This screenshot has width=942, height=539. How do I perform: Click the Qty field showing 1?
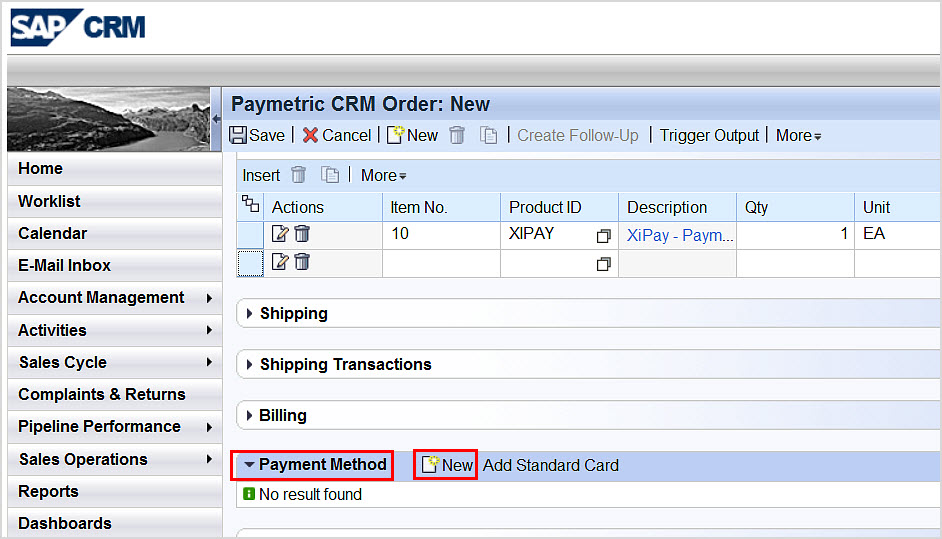coord(795,234)
